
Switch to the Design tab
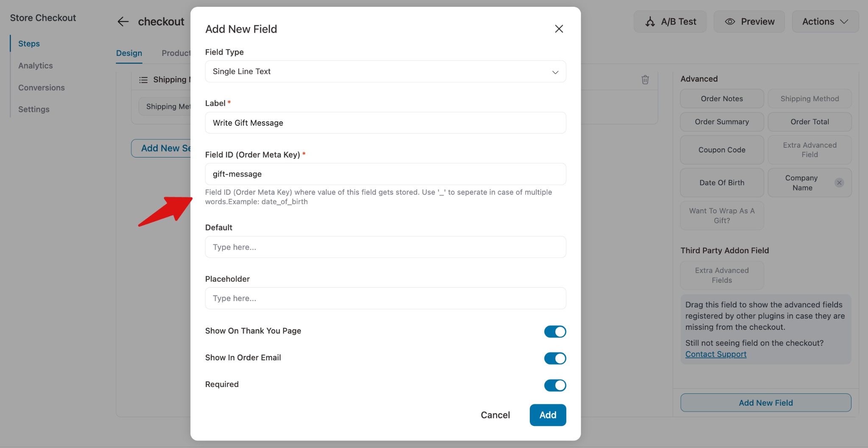point(129,53)
